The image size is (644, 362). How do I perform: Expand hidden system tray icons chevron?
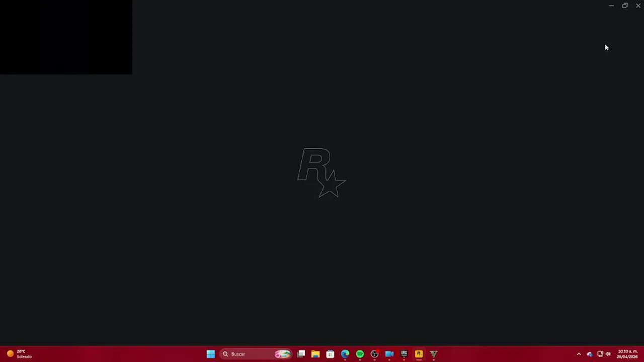click(x=579, y=354)
